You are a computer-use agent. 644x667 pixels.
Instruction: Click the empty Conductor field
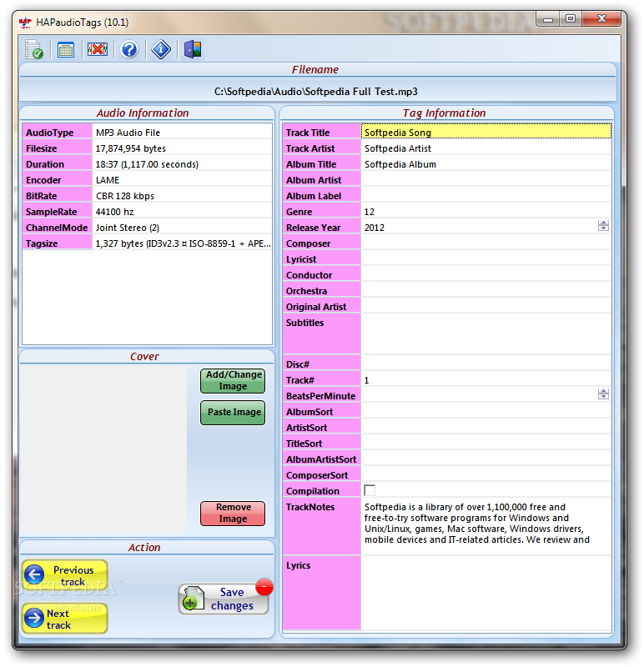[x=486, y=275]
